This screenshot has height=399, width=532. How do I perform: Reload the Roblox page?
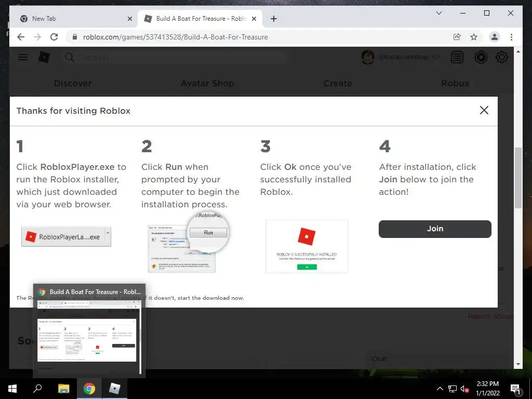tap(54, 37)
